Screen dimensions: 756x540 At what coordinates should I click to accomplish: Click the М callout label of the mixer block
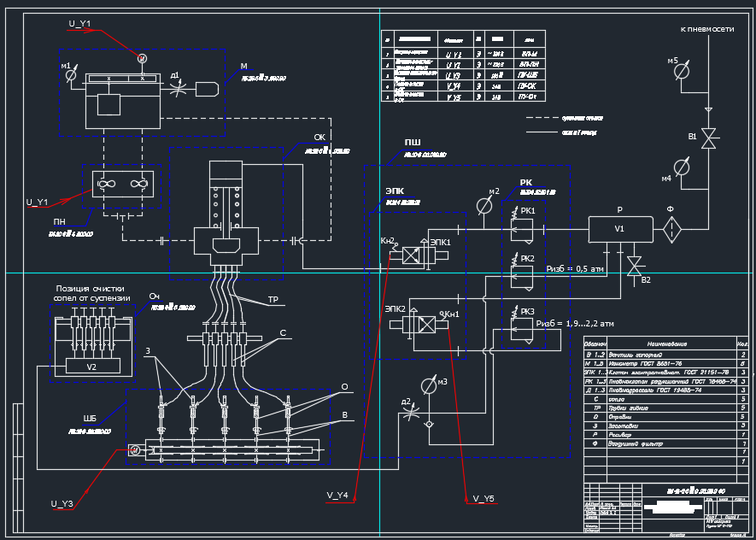pyautogui.click(x=244, y=66)
